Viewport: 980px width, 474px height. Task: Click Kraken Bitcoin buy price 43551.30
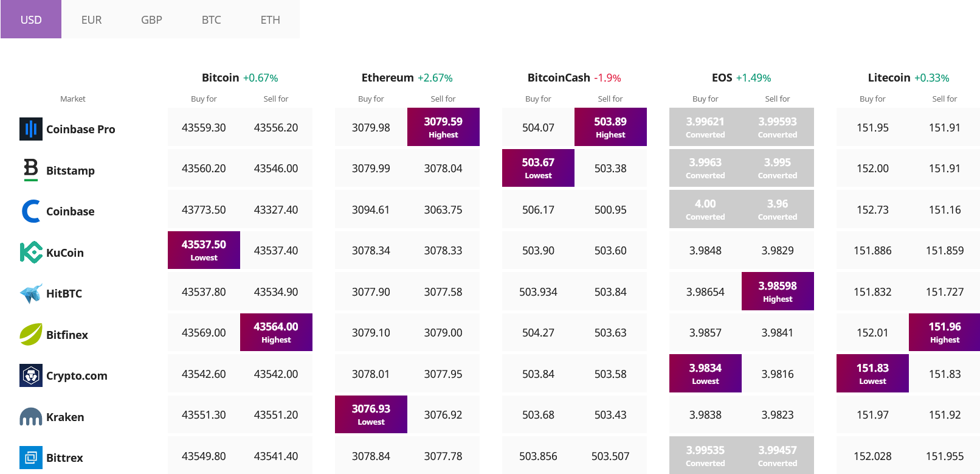tap(204, 415)
